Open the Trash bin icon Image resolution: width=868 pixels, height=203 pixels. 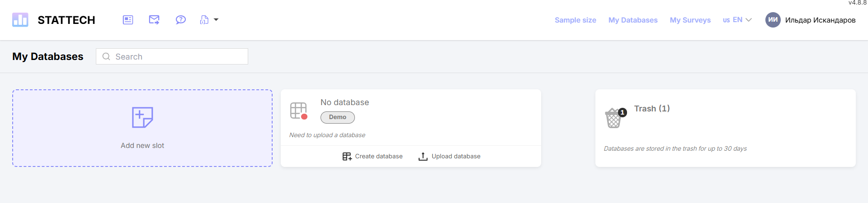(x=613, y=118)
